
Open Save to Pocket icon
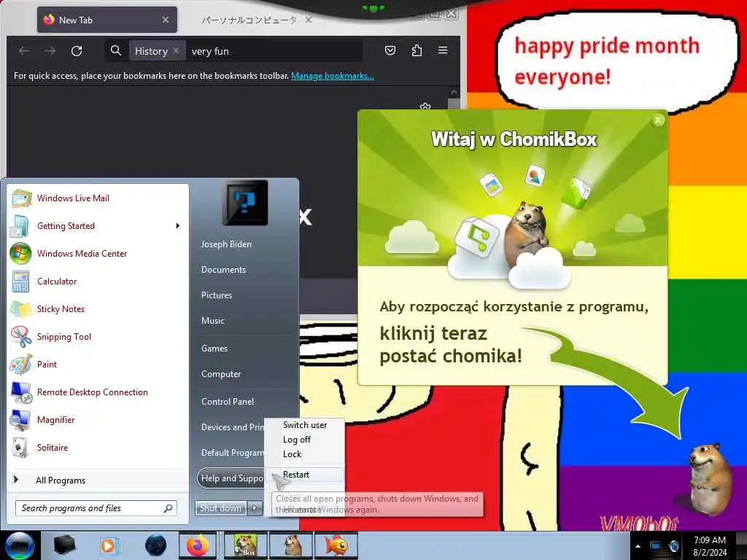click(x=390, y=50)
